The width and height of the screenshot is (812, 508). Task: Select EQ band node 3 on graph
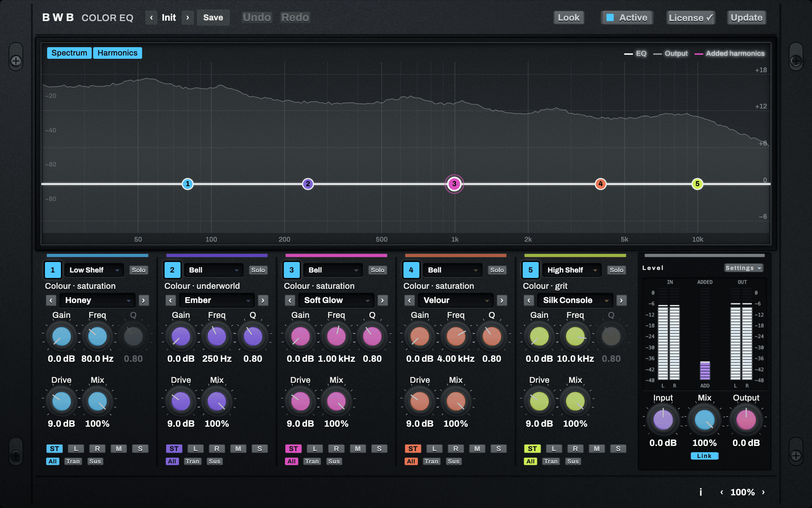pos(454,184)
